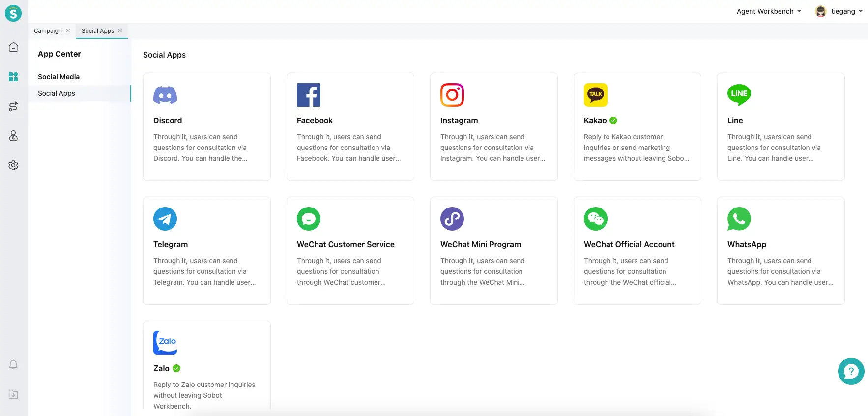Click the Facebook app icon
The height and width of the screenshot is (416, 868).
click(309, 95)
